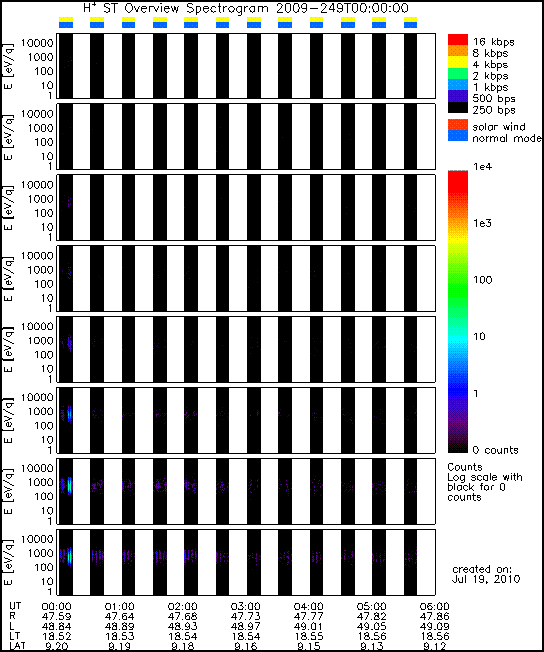The height and width of the screenshot is (652, 544).
Task: Click the 06:00 UT tick value
Action: pyautogui.click(x=435, y=607)
